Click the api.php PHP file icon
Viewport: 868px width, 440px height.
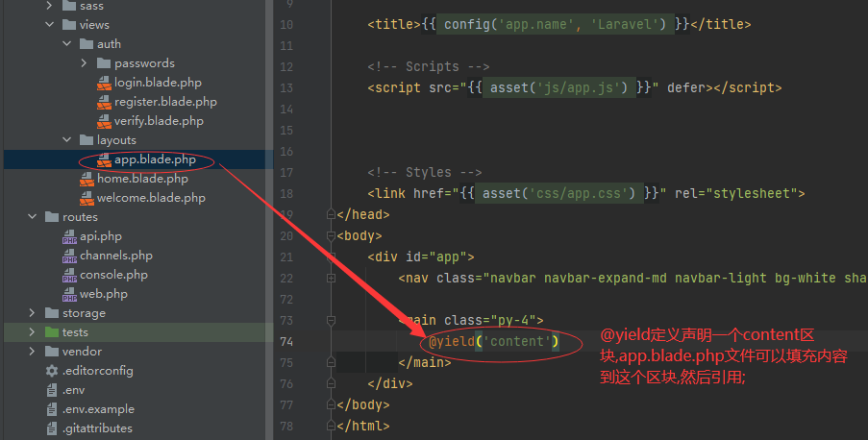(69, 237)
